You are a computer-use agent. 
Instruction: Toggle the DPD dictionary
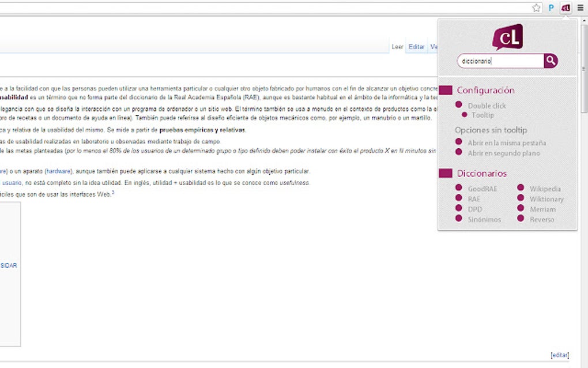[459, 208]
